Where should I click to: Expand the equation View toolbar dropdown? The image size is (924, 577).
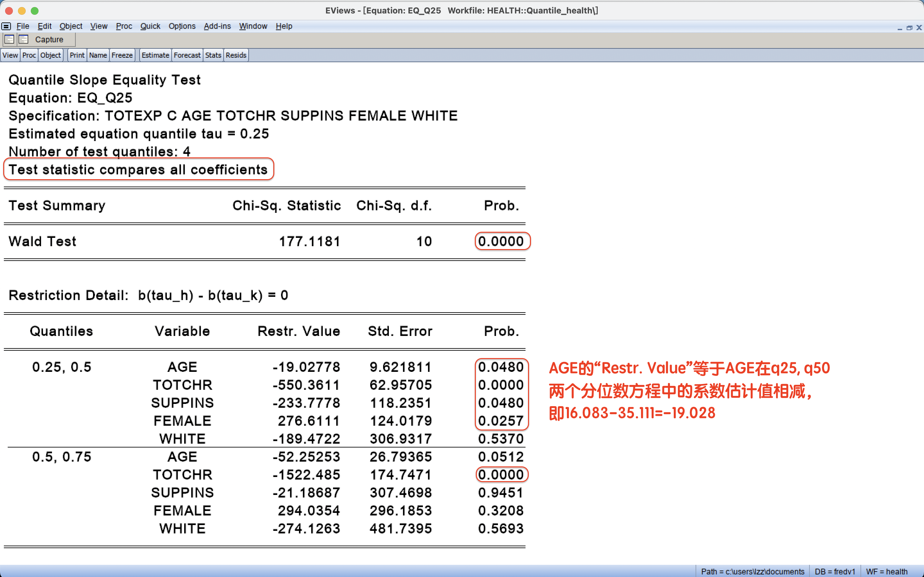(x=10, y=55)
